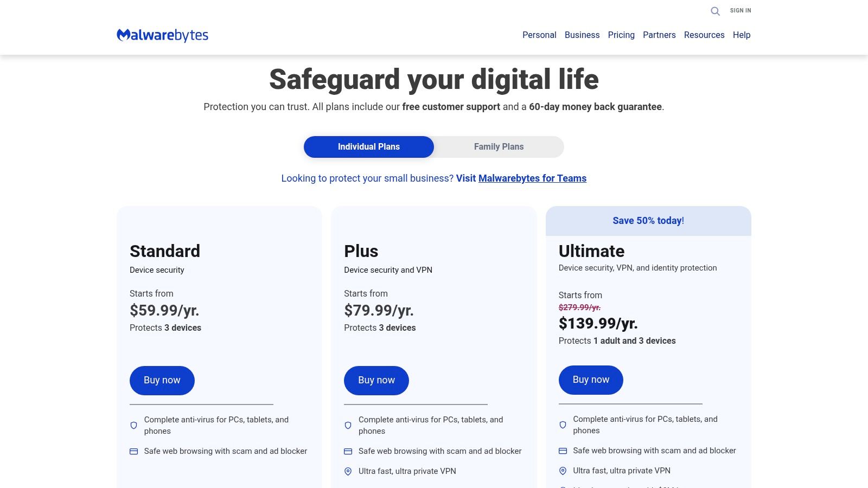Click Buy now under the Standard plan

[x=162, y=380]
